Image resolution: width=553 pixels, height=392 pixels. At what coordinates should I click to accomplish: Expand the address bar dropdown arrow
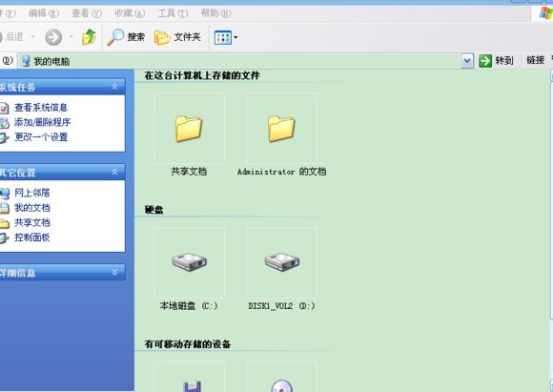tap(467, 61)
